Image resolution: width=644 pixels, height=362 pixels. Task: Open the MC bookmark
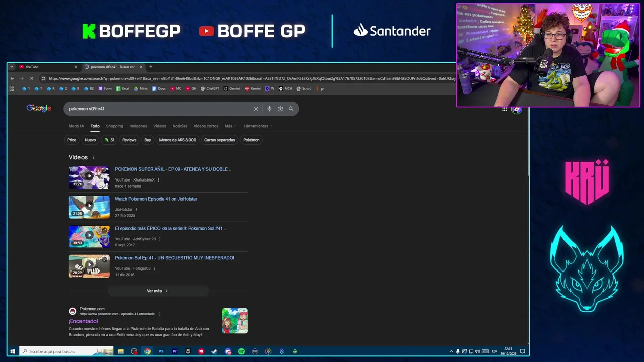pos(176,88)
